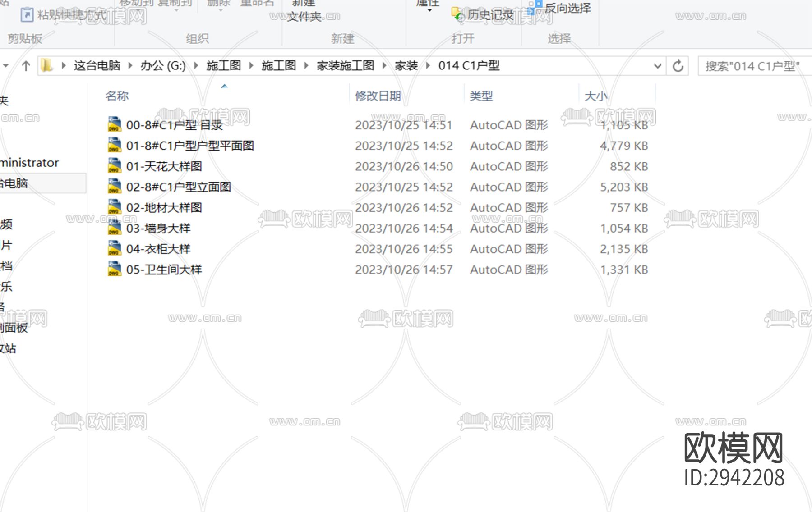Click the 历史记录 (History) icon

point(457,14)
